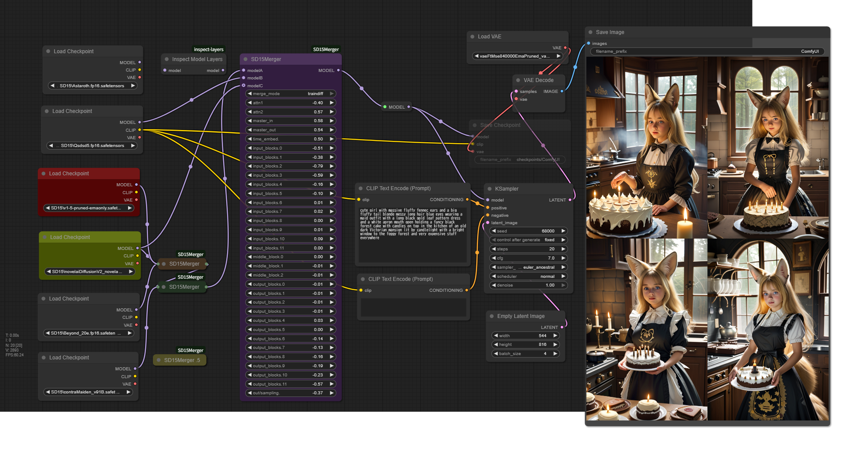This screenshot has height=475, width=868.
Task: Click the LATENT output socket on KSampler
Action: (570, 200)
